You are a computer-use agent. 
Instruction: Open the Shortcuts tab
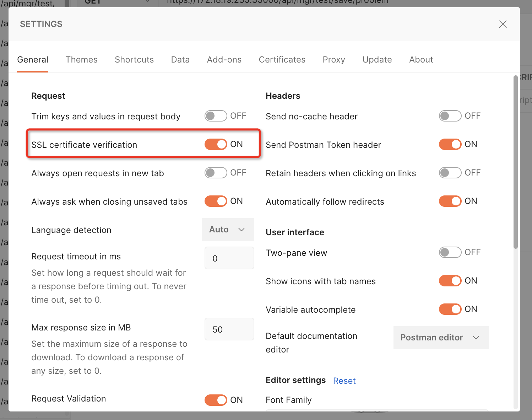[x=134, y=60]
